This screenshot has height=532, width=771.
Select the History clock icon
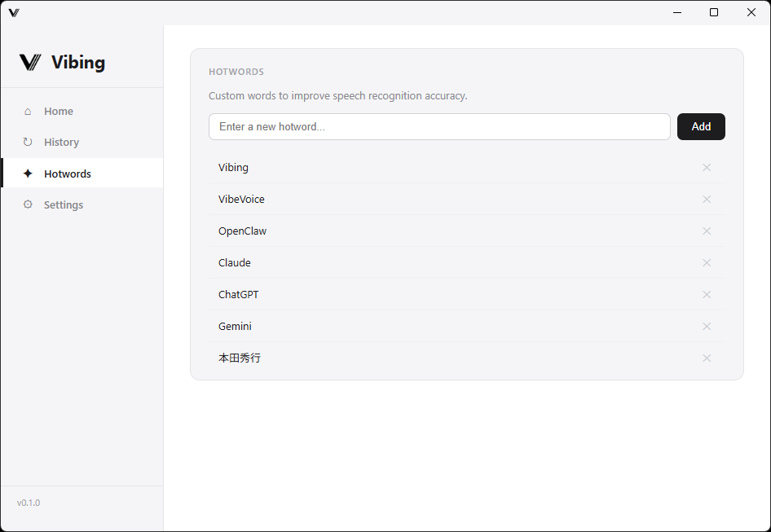[x=29, y=142]
